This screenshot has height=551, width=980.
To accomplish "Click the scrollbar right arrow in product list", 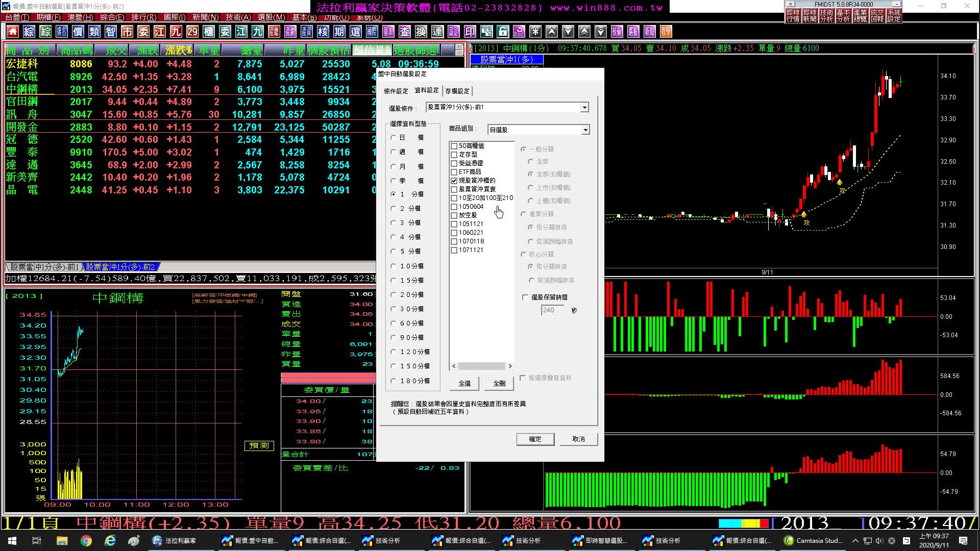I will [x=510, y=366].
